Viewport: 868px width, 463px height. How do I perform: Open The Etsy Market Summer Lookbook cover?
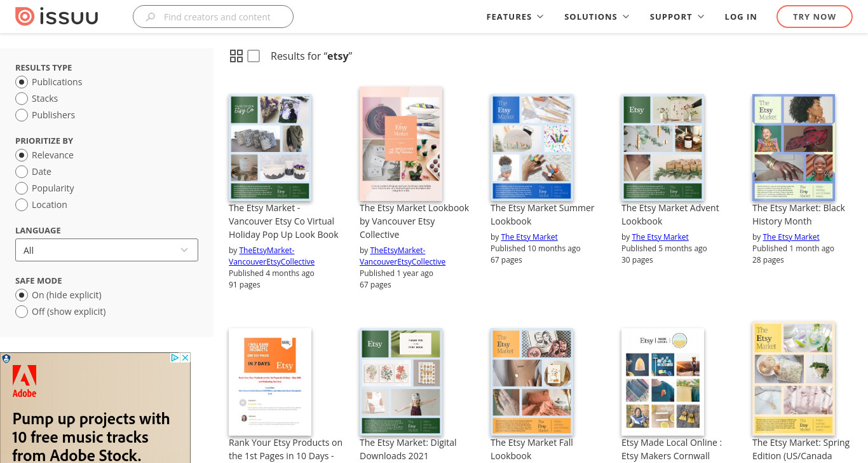click(x=532, y=148)
